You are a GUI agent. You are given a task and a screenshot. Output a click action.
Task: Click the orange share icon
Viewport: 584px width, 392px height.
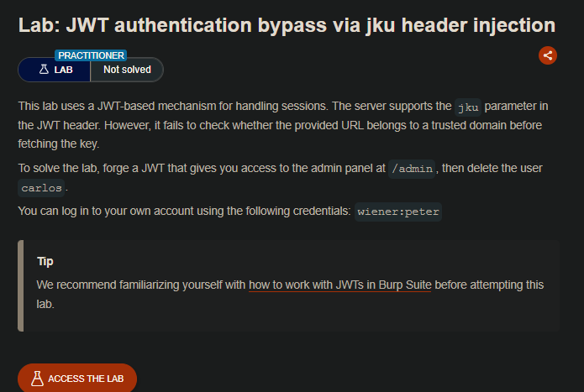[548, 55]
